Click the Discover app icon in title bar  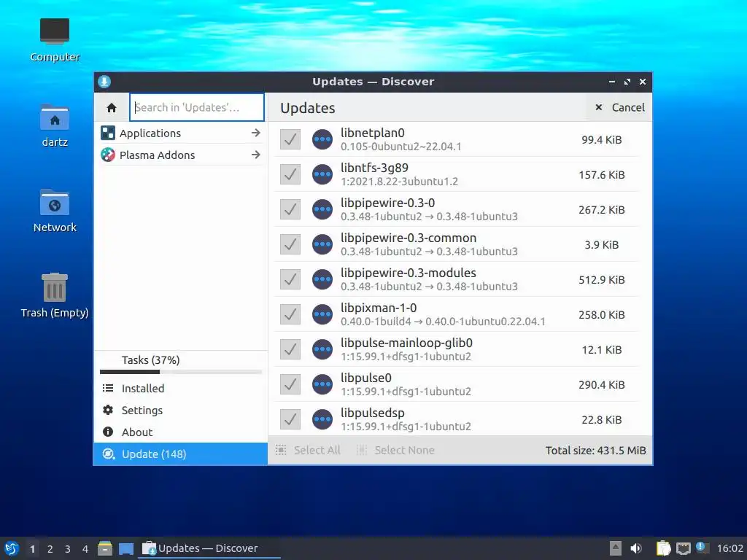[x=104, y=82]
